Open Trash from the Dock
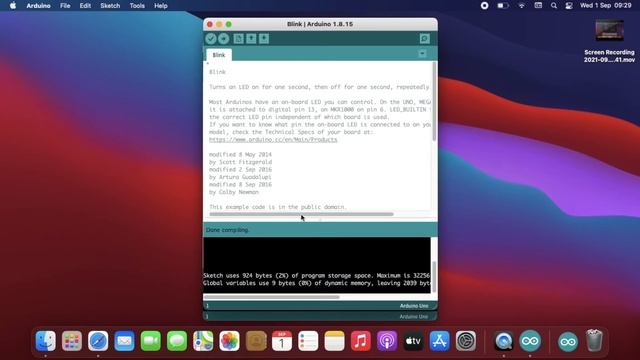The width and height of the screenshot is (640, 360). tap(594, 340)
